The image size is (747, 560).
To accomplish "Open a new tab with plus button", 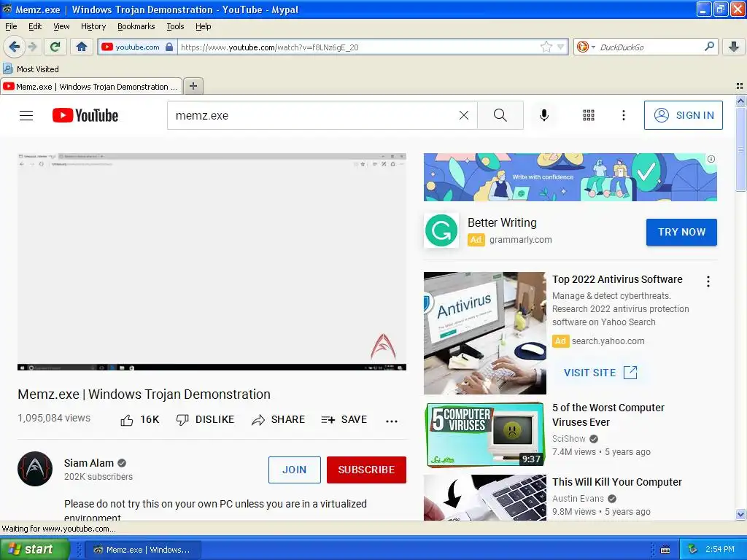I will point(193,86).
